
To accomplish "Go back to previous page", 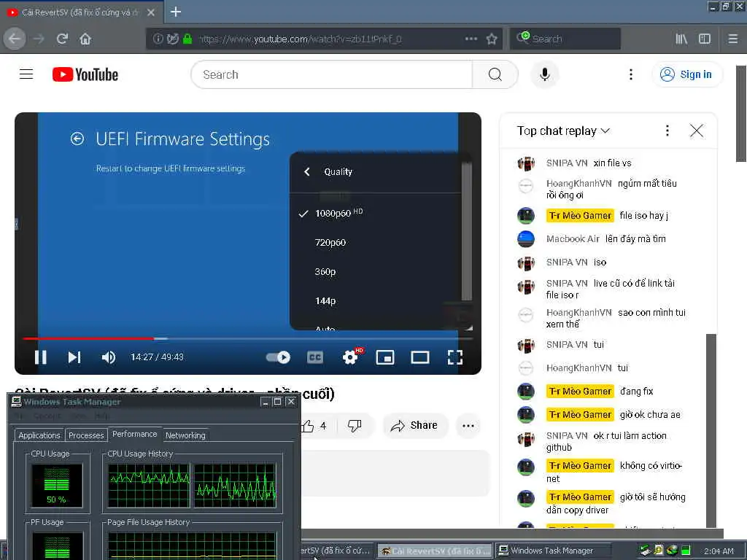I will 15,39.
